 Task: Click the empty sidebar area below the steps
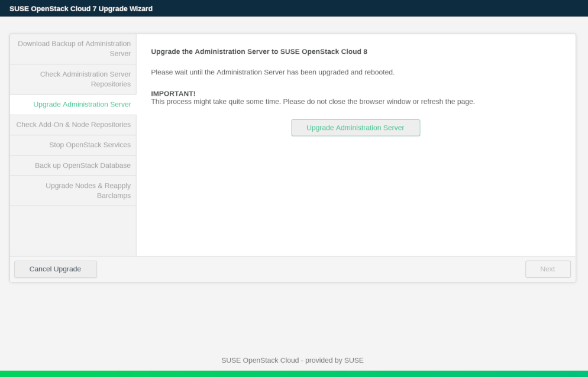pyautogui.click(x=73, y=230)
